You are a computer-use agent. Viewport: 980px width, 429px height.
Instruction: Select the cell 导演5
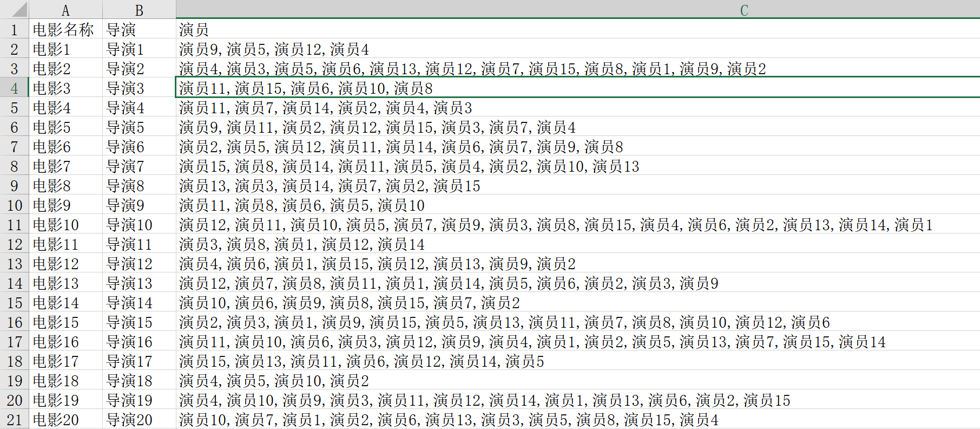tap(139, 127)
